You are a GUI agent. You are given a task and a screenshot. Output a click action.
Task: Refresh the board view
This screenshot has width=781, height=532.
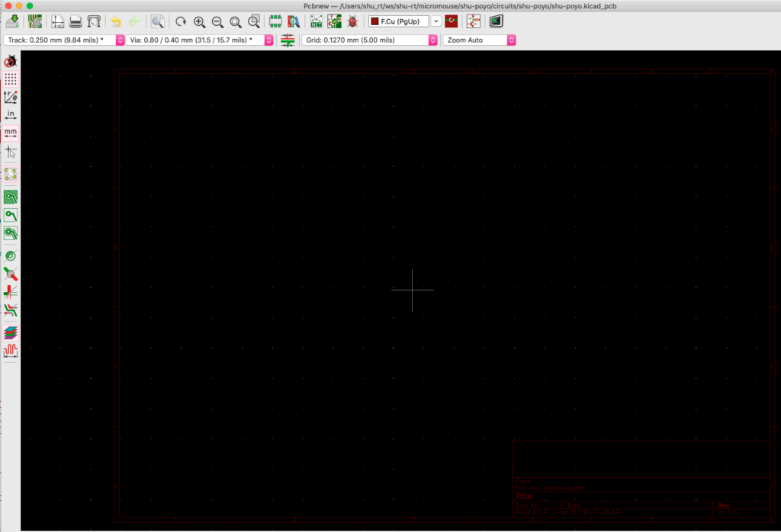coord(181,21)
